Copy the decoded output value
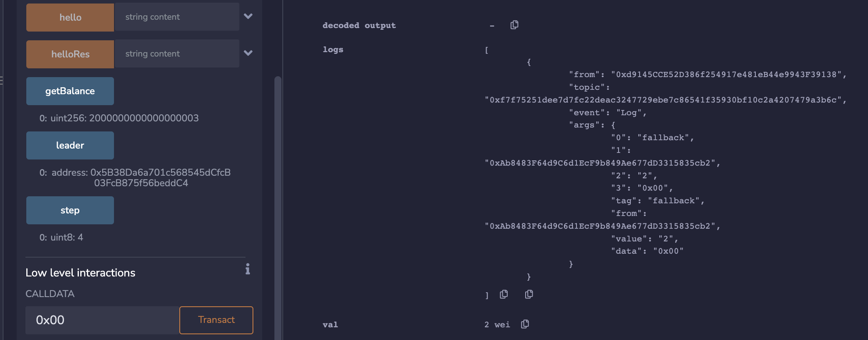Screen dimensions: 868x340 514,25
